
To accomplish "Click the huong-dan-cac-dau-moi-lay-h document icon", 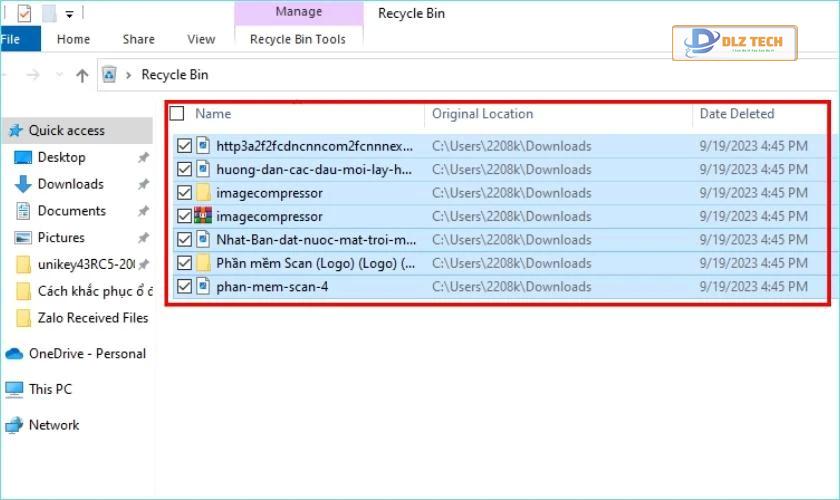I will pyautogui.click(x=203, y=169).
